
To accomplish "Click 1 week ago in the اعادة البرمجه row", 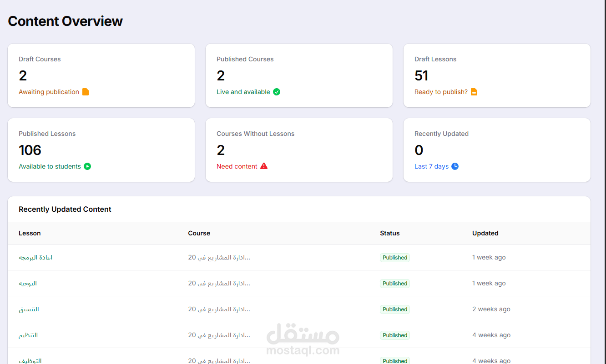I will pos(489,257).
